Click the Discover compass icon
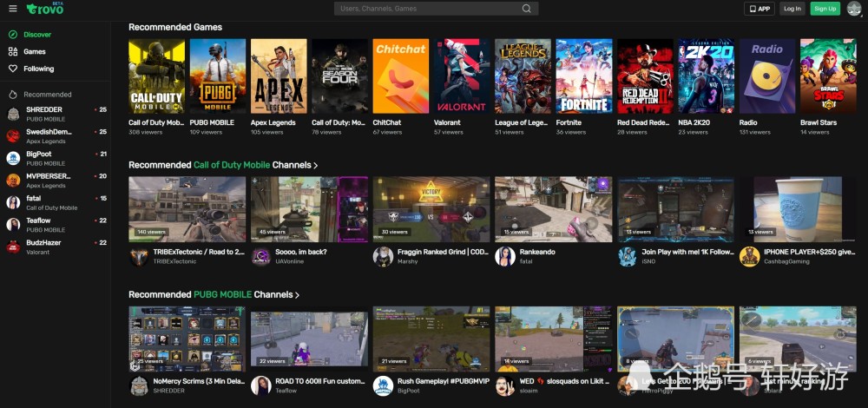 (x=13, y=35)
